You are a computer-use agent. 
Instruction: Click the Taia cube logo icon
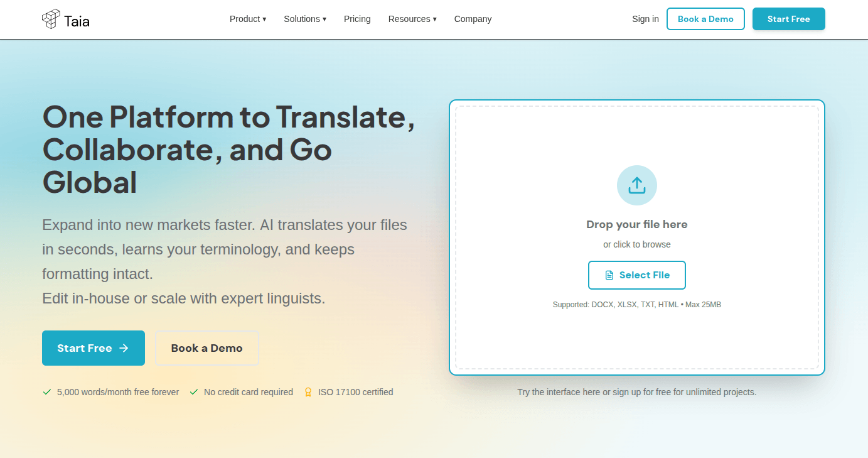point(51,19)
